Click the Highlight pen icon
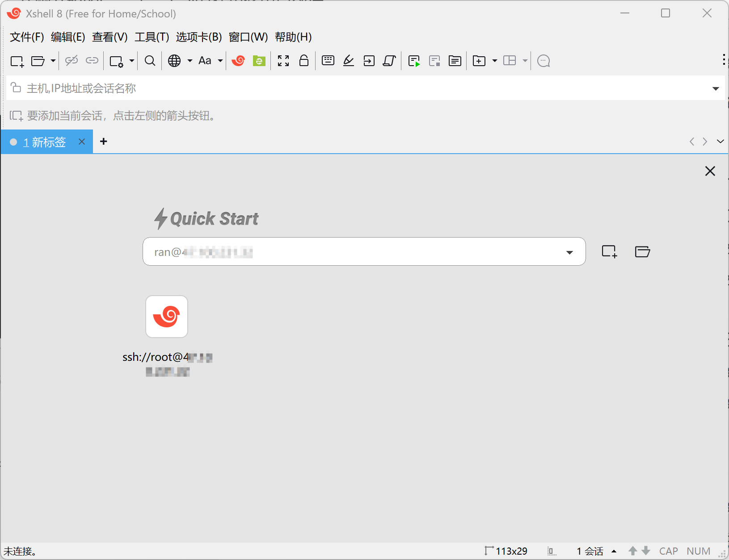Image resolution: width=729 pixels, height=560 pixels. pyautogui.click(x=349, y=61)
